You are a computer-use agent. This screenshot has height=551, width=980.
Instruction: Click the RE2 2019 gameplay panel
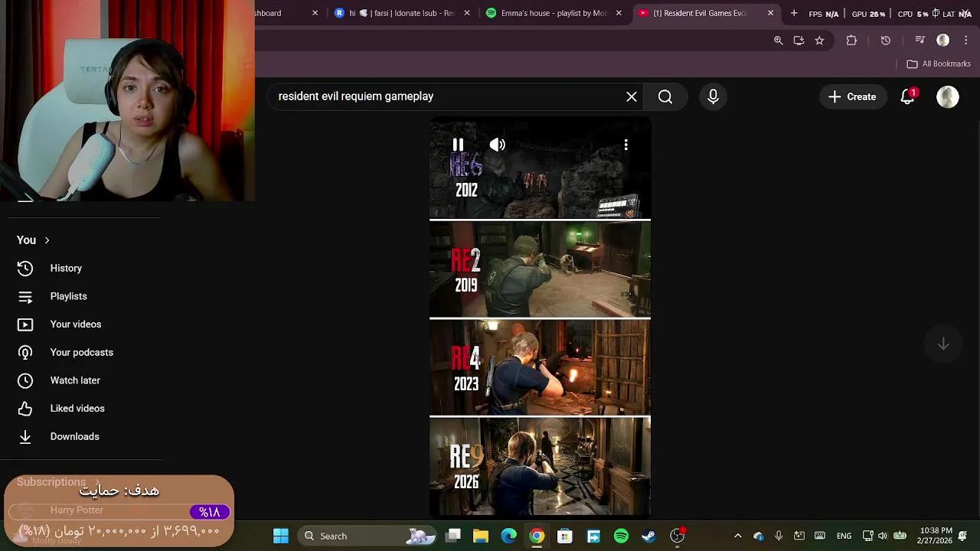coord(540,269)
